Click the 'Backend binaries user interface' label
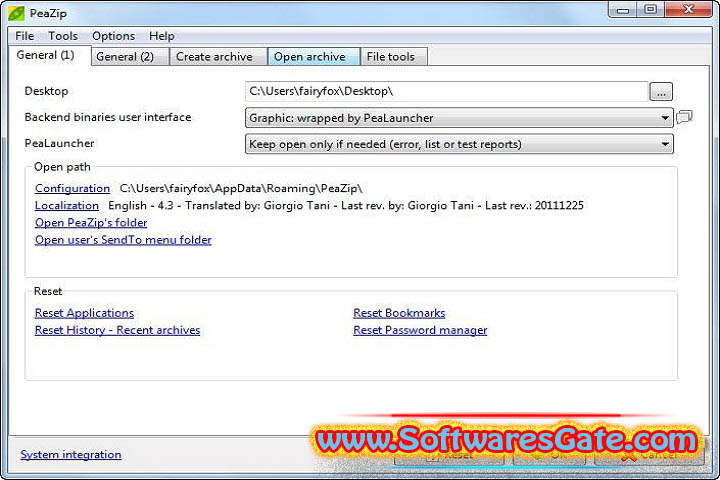 coord(108,117)
